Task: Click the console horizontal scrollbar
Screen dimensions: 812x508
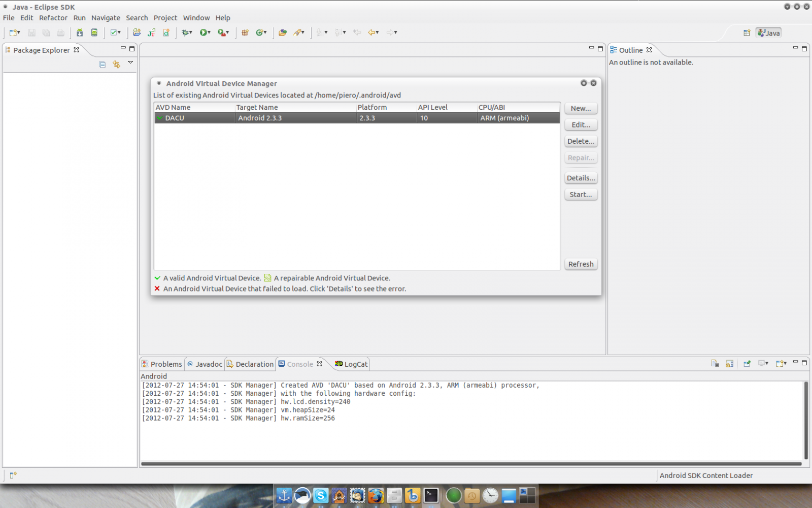Action: (x=470, y=463)
